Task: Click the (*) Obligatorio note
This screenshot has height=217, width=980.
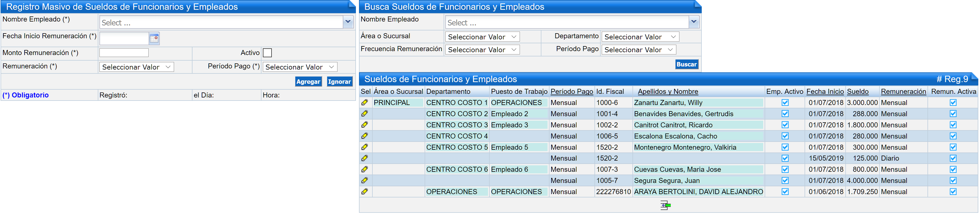Action: [25, 95]
